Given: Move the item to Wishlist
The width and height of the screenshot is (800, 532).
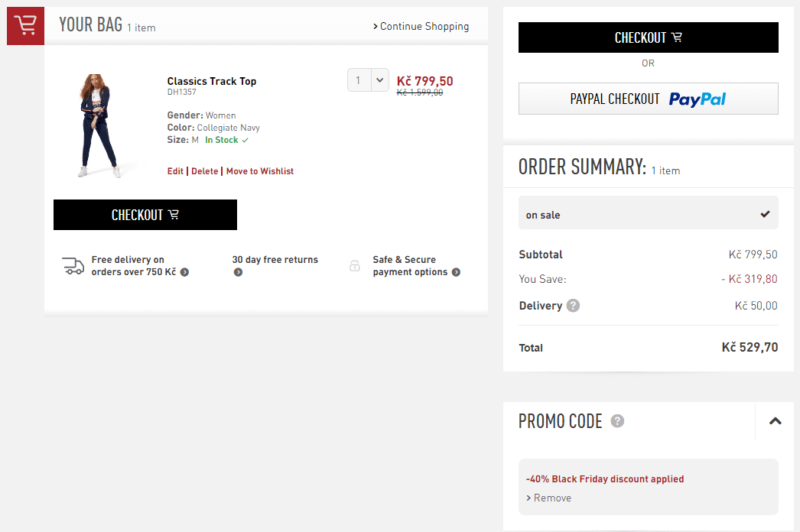Looking at the screenshot, I should point(260,171).
